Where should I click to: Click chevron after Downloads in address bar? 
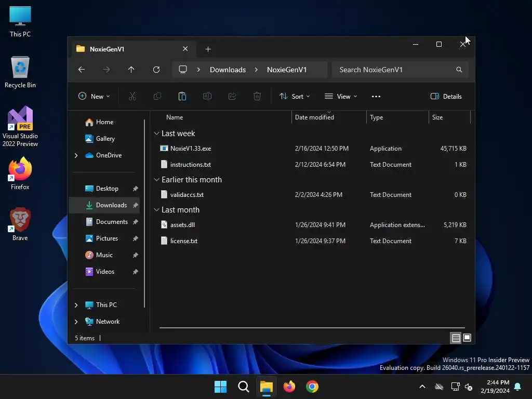[256, 70]
